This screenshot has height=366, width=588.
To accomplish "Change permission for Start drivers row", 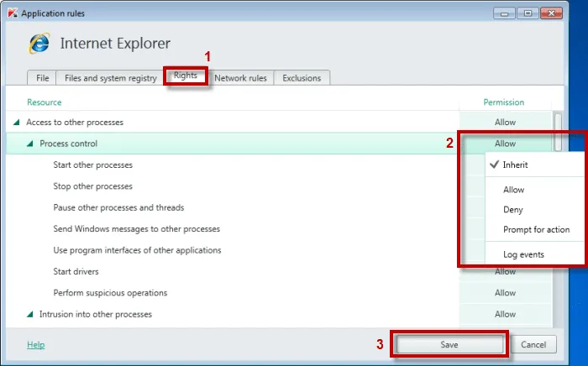I will tap(505, 272).
